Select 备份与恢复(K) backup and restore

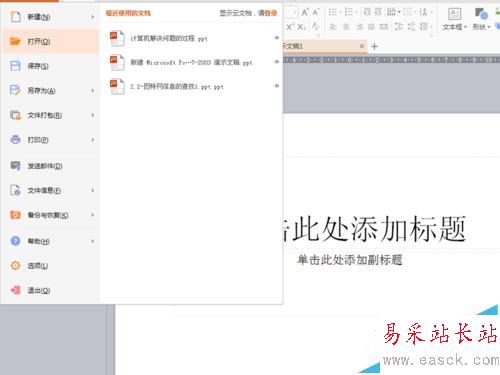(x=50, y=215)
